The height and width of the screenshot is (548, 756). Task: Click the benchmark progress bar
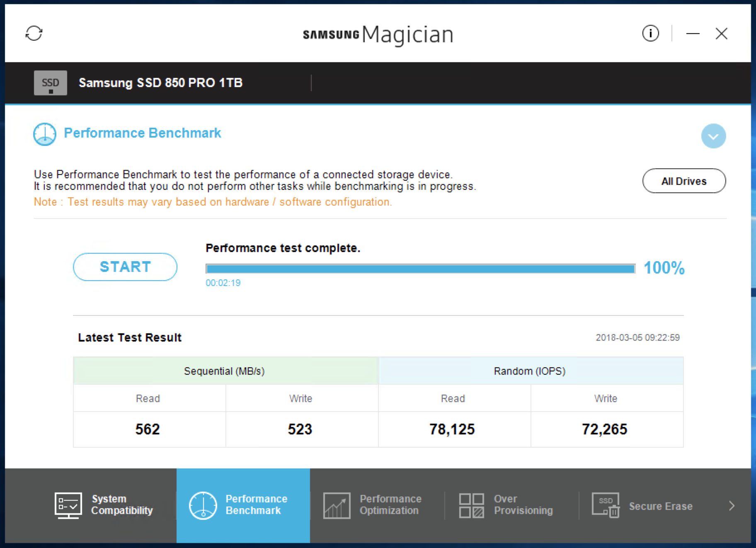420,269
